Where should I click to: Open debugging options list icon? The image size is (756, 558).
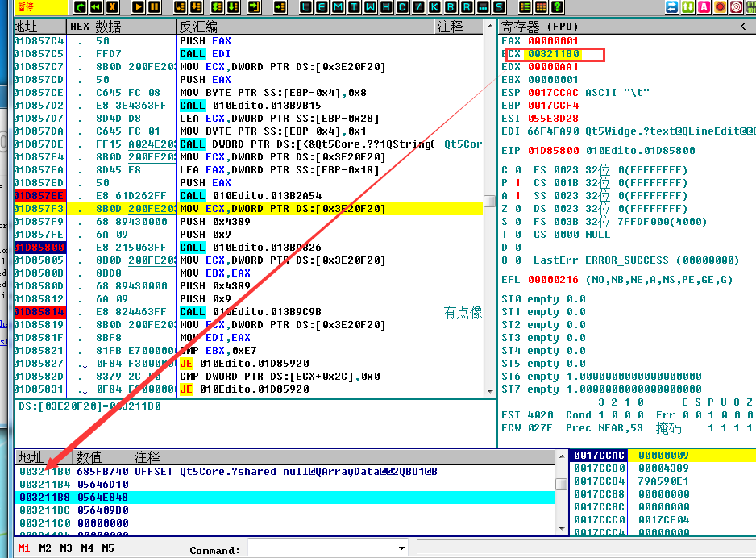[525, 6]
